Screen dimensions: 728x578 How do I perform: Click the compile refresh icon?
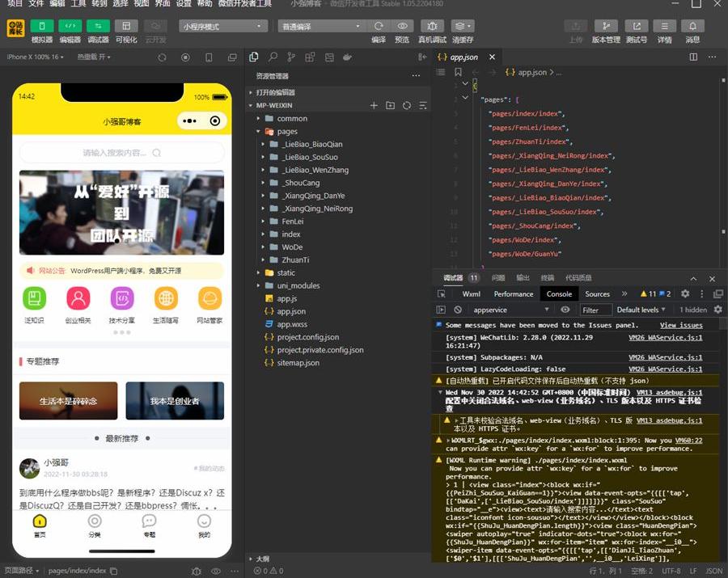pos(379,26)
